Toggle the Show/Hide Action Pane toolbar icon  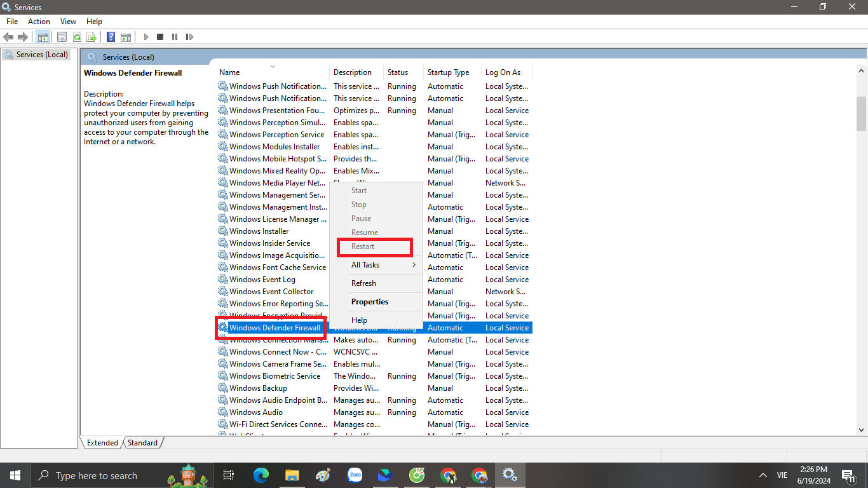(126, 37)
